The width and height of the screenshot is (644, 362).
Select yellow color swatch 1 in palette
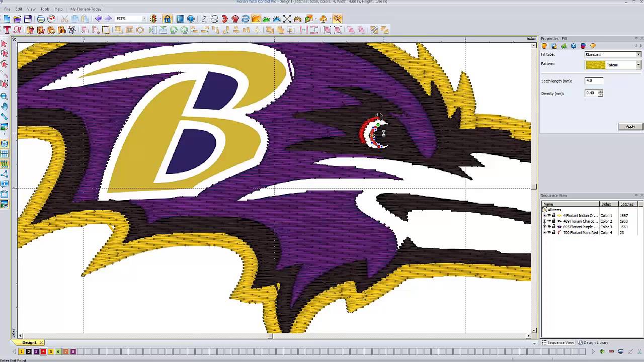22,351
